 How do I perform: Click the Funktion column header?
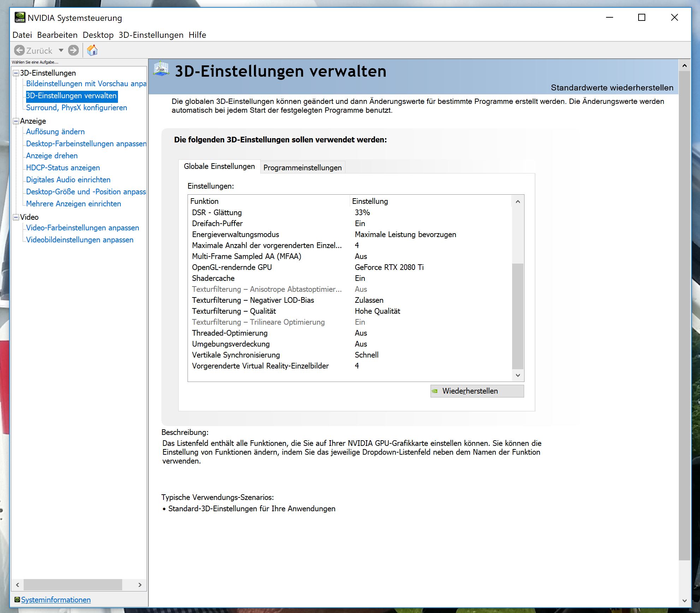[269, 201]
